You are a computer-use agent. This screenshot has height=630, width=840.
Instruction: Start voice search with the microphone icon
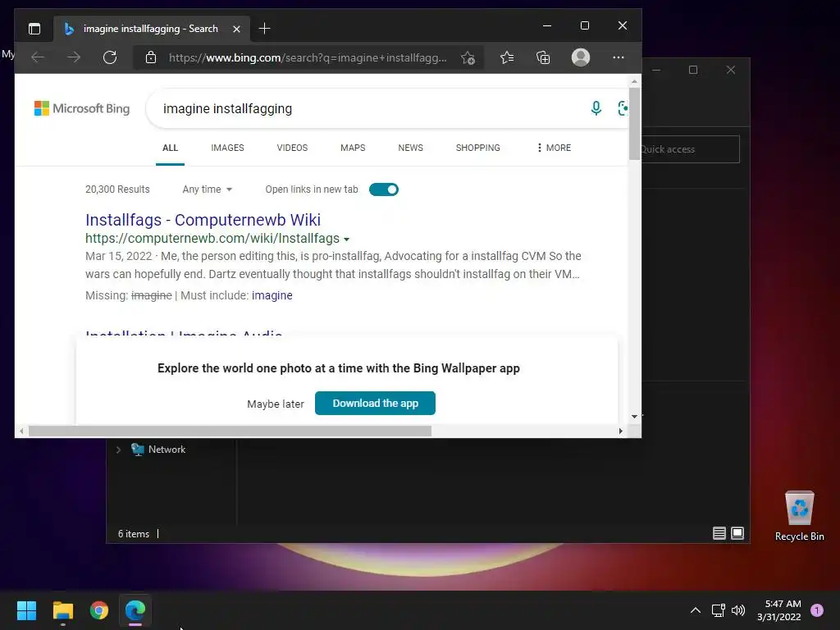[x=596, y=109]
